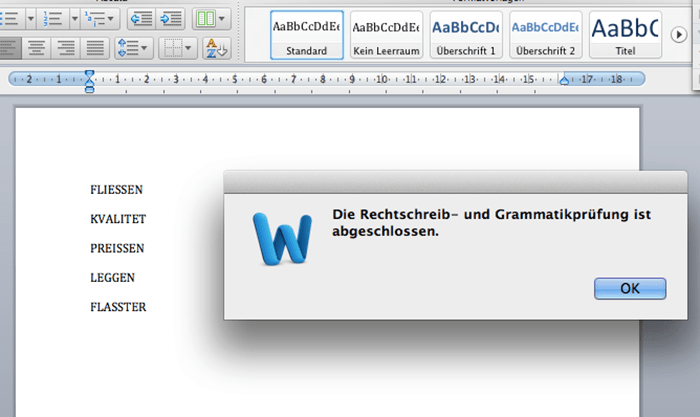700x417 pixels.
Task: Click the sort A-Z icon
Action: 216,47
